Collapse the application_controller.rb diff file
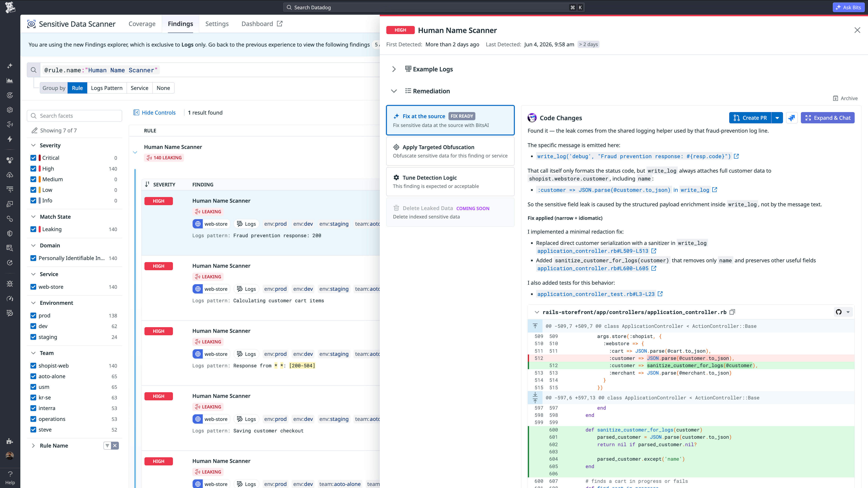 coord(537,312)
